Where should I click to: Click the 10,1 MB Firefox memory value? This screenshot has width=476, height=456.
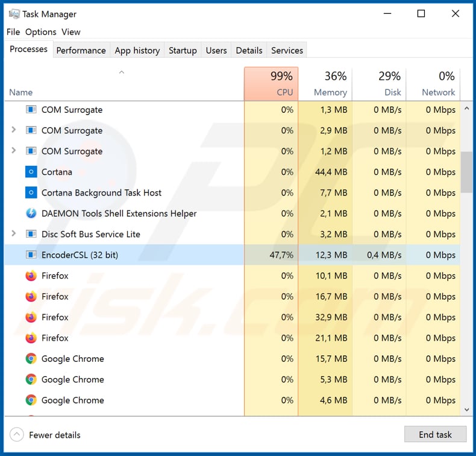pos(331,276)
